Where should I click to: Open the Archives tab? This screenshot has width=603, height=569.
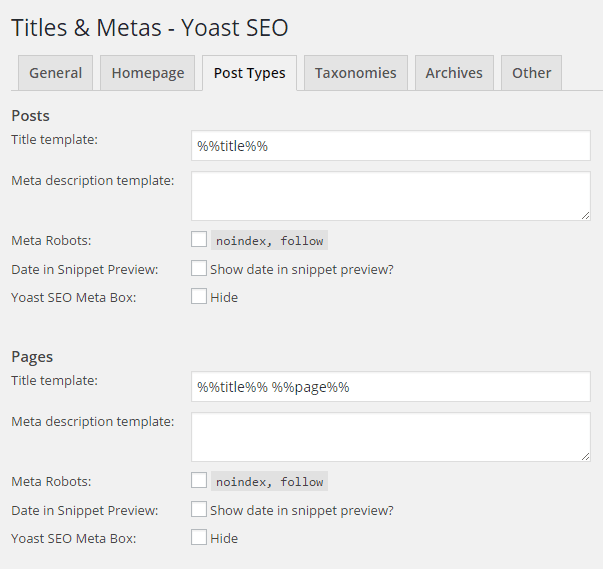[x=454, y=73]
